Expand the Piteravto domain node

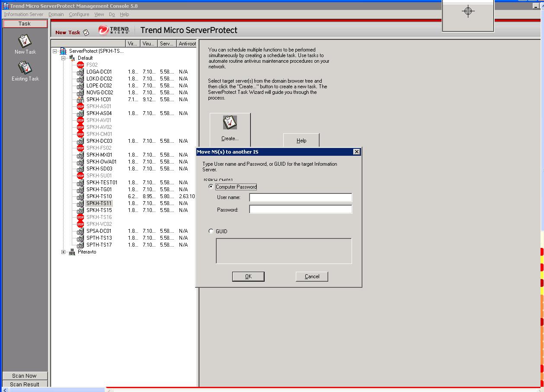click(x=64, y=252)
